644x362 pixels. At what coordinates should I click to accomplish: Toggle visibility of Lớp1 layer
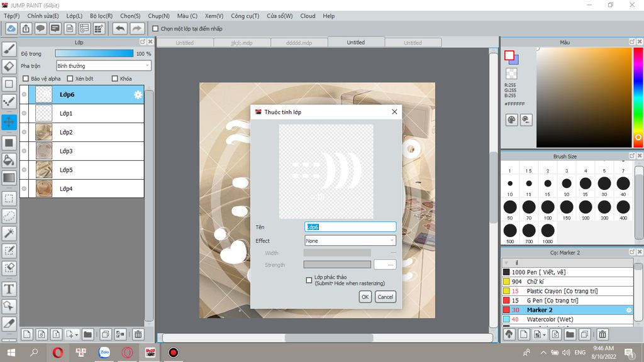(x=25, y=113)
